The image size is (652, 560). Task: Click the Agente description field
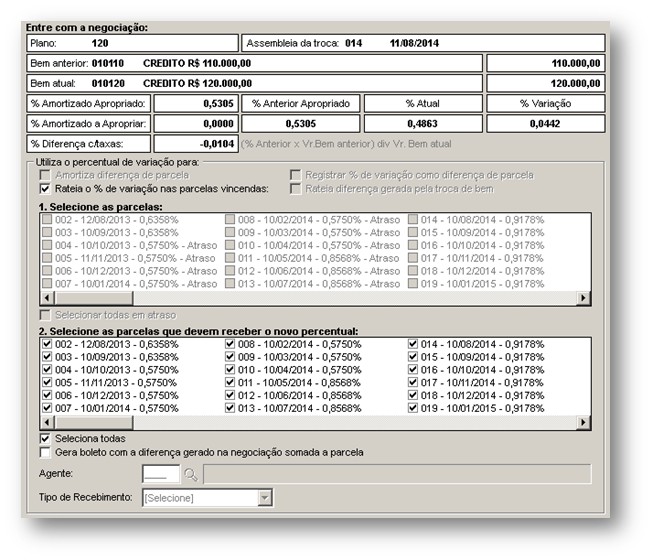(397, 474)
